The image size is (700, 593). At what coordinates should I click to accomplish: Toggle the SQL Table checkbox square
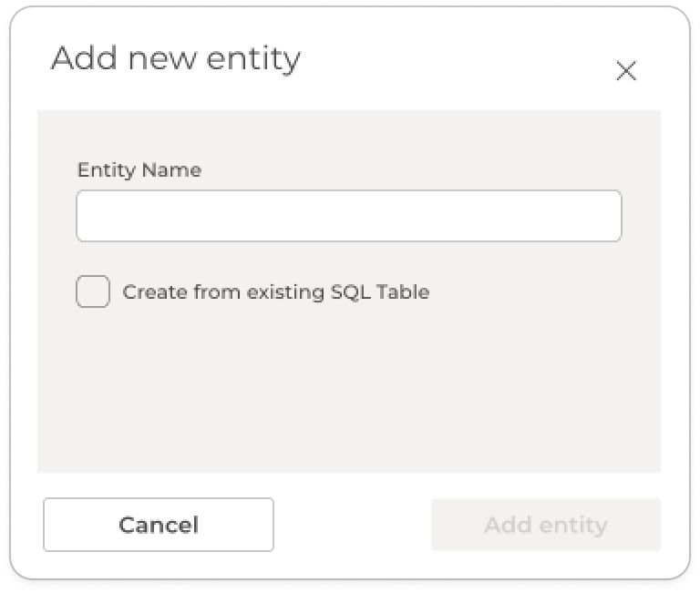93,292
